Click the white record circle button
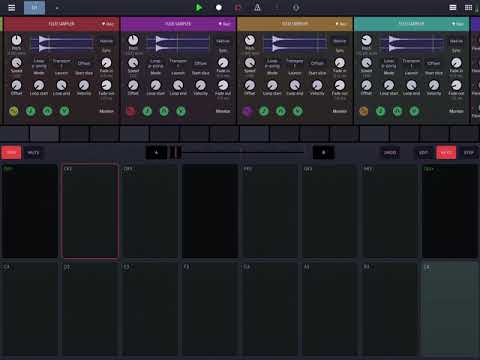This screenshot has width=480, height=360. point(219,7)
